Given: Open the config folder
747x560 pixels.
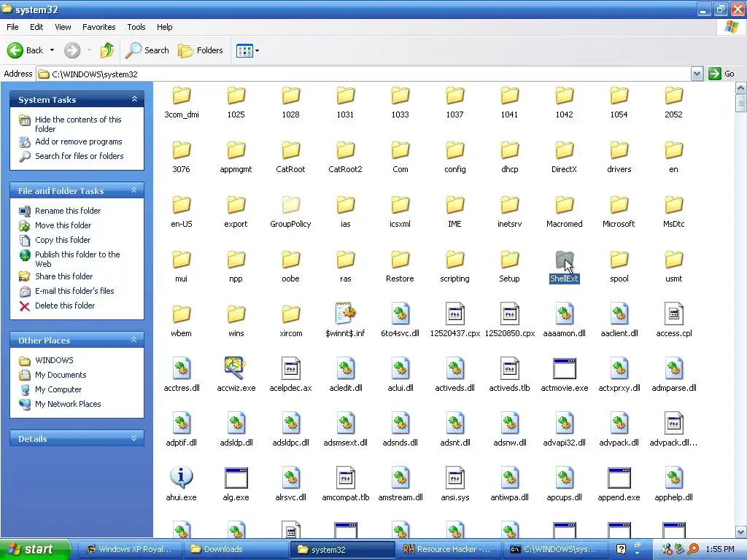Looking at the screenshot, I should point(454,157).
